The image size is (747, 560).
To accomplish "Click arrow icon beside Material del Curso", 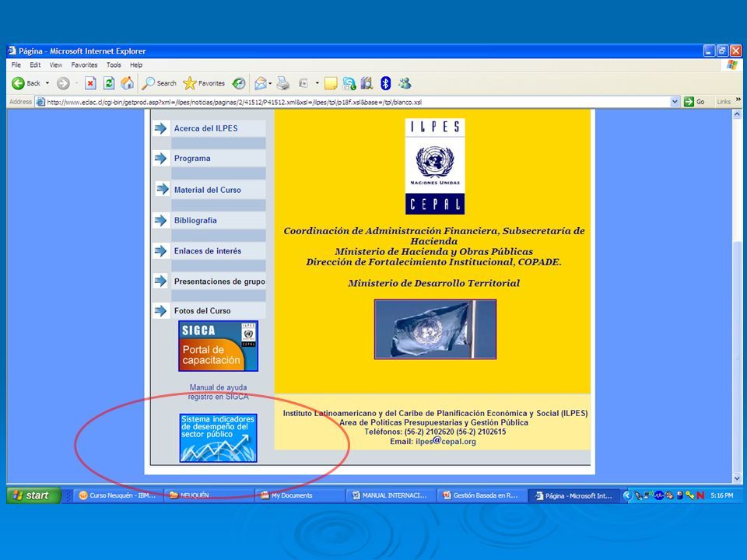I will 163,189.
